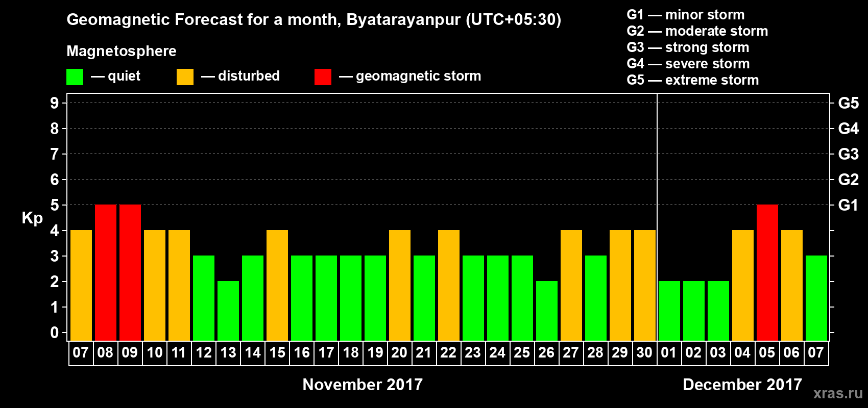
Task: Click the orange bar for November 22
Action: click(x=449, y=286)
